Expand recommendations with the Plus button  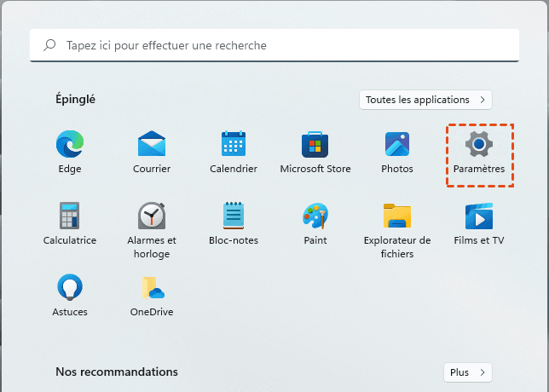coord(468,372)
